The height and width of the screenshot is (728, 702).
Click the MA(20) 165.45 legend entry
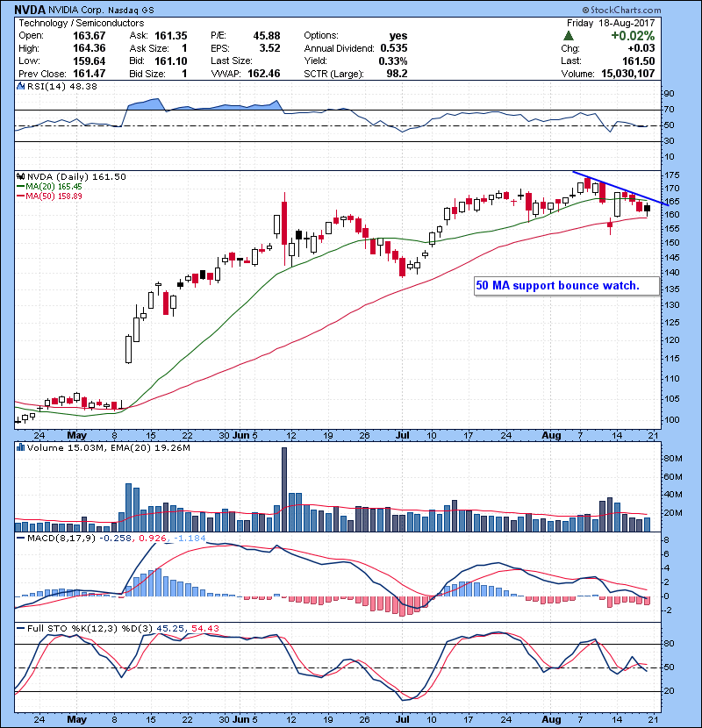tap(49, 187)
